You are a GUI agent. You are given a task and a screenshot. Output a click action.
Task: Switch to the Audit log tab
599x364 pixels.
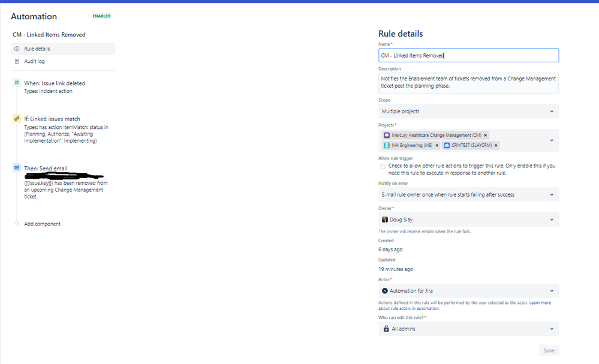(34, 61)
